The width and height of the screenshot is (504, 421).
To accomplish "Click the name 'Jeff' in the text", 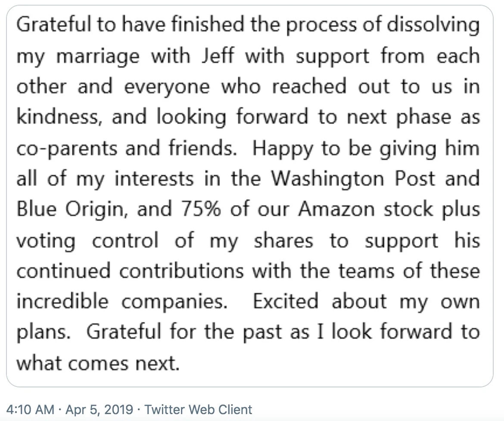I will click(218, 55).
